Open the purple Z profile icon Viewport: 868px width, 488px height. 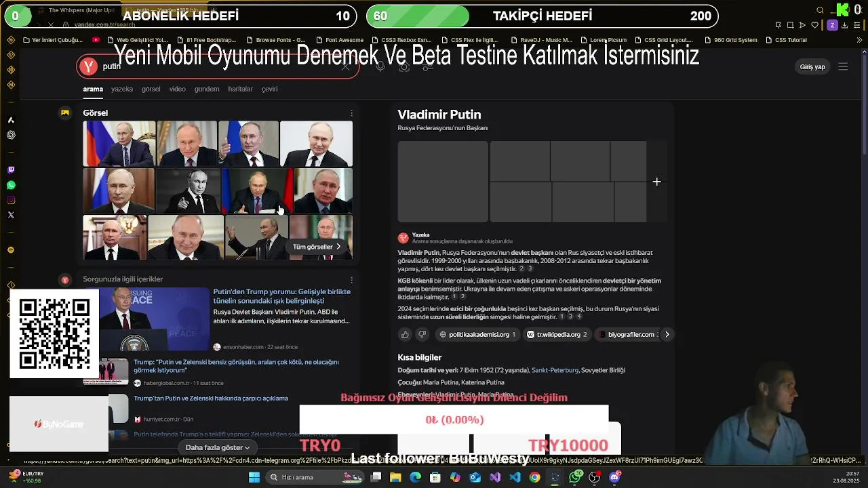pyautogui.click(x=832, y=25)
